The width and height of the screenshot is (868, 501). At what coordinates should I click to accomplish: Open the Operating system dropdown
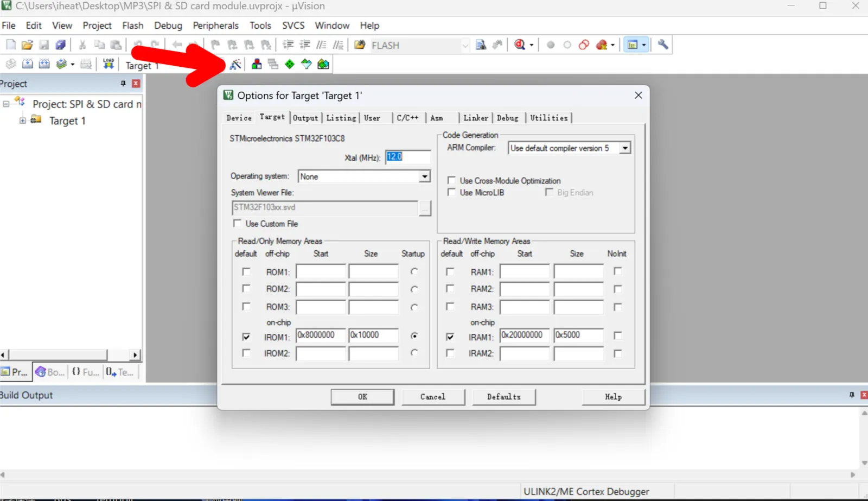[x=424, y=176]
